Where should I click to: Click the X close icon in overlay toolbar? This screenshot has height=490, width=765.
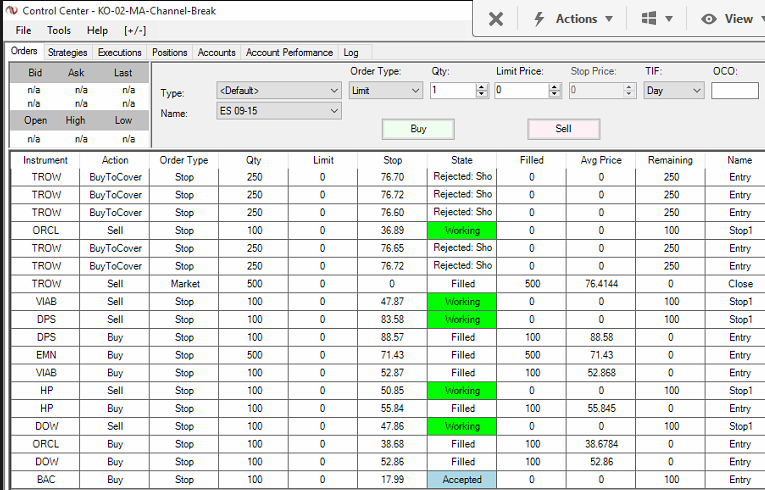coord(496,19)
